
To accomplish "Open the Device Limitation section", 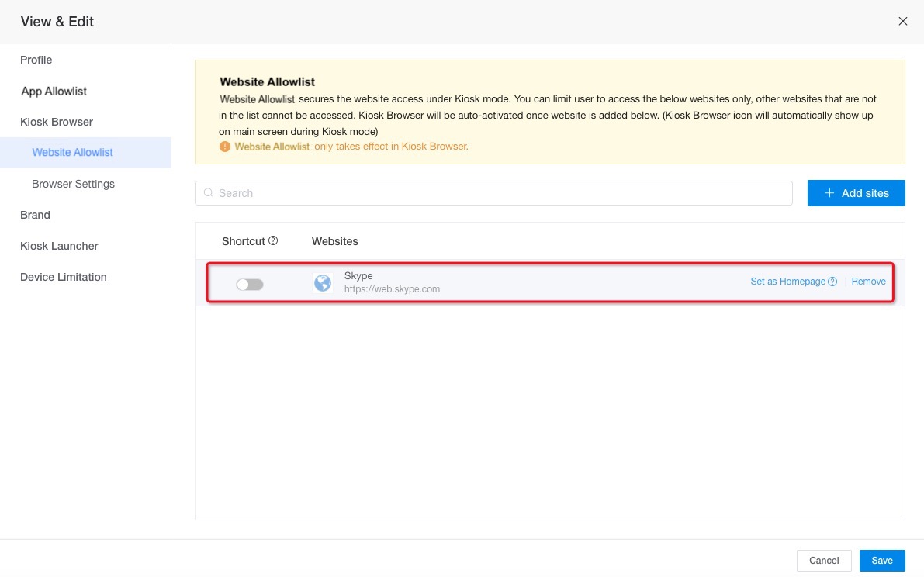I will [x=64, y=277].
